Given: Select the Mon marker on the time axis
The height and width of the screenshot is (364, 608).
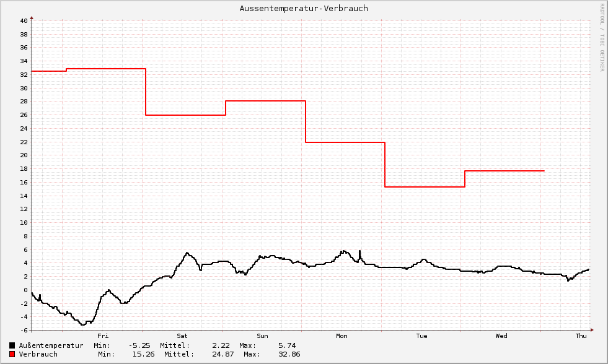Looking at the screenshot, I should pyautogui.click(x=341, y=336).
